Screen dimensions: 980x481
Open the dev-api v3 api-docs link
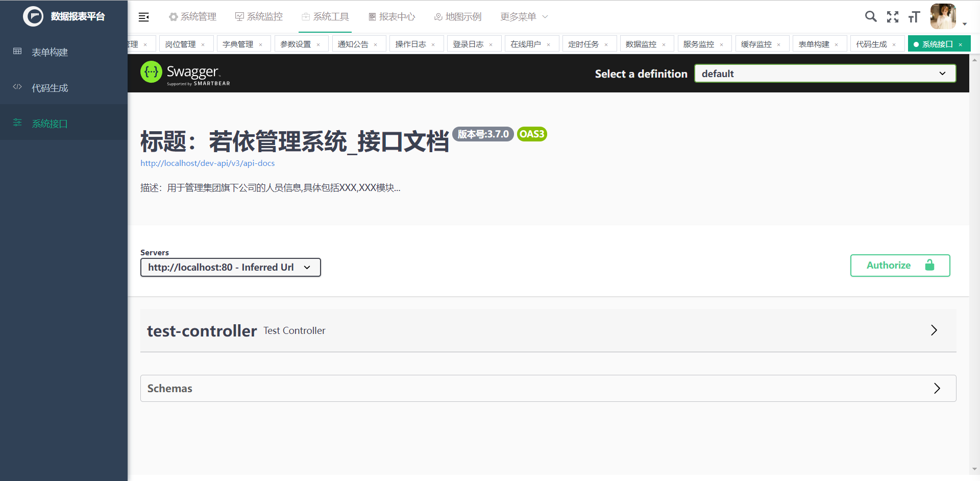click(207, 163)
